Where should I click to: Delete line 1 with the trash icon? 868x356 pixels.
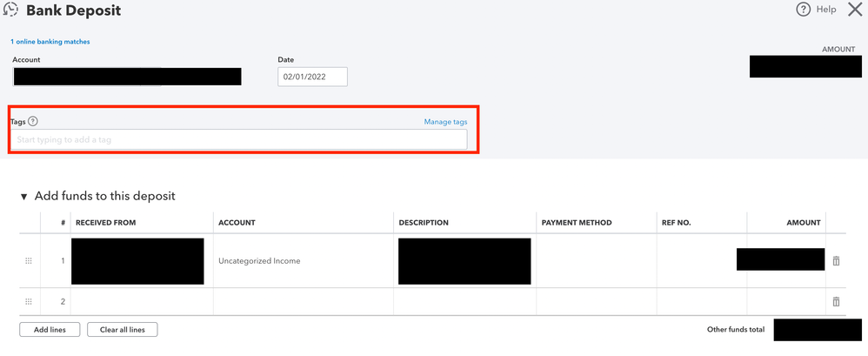[836, 260]
